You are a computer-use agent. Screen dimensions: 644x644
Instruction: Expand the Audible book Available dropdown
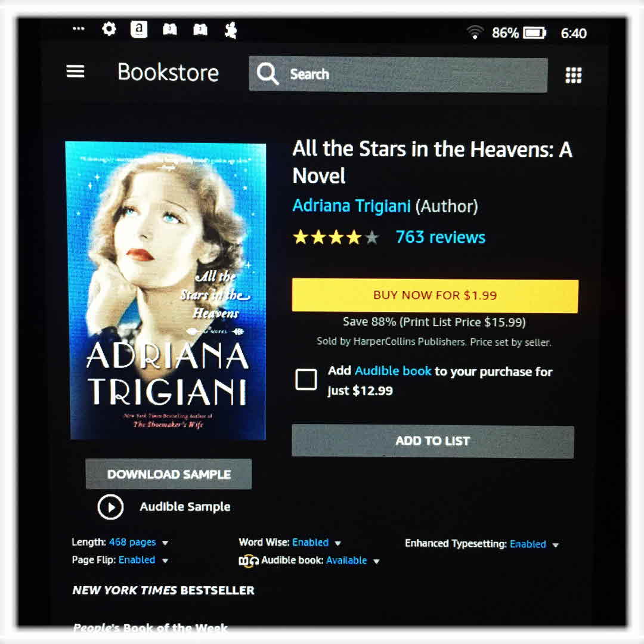[x=376, y=562]
